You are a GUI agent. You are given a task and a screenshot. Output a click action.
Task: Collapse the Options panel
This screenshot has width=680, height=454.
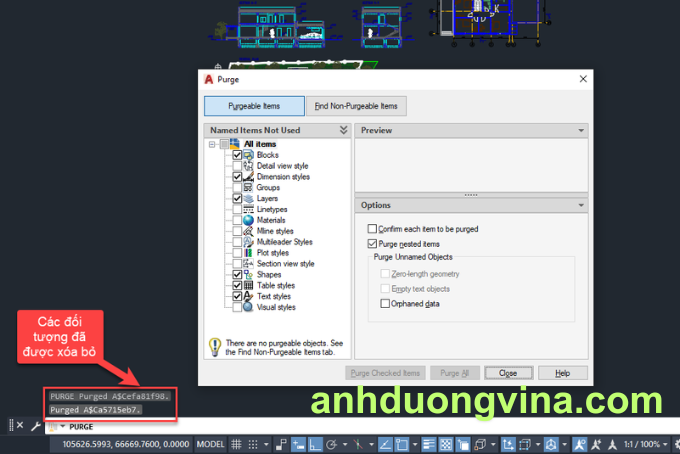(581, 205)
